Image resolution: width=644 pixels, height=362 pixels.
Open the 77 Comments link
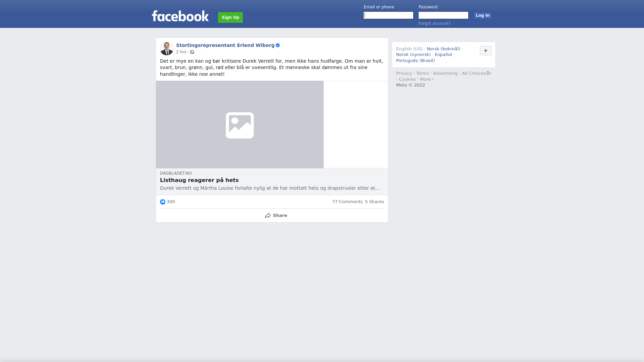[347, 202]
